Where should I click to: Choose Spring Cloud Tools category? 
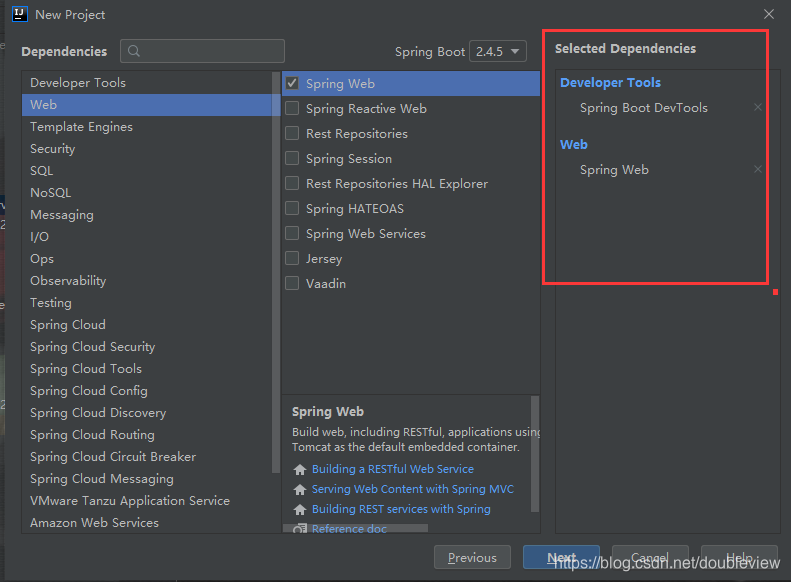pos(147,369)
